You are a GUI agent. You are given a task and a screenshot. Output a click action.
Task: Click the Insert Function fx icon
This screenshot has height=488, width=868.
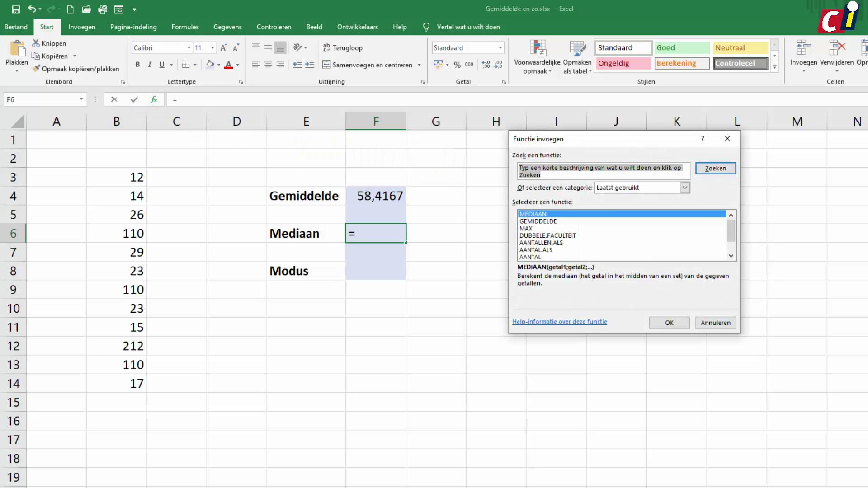154,99
